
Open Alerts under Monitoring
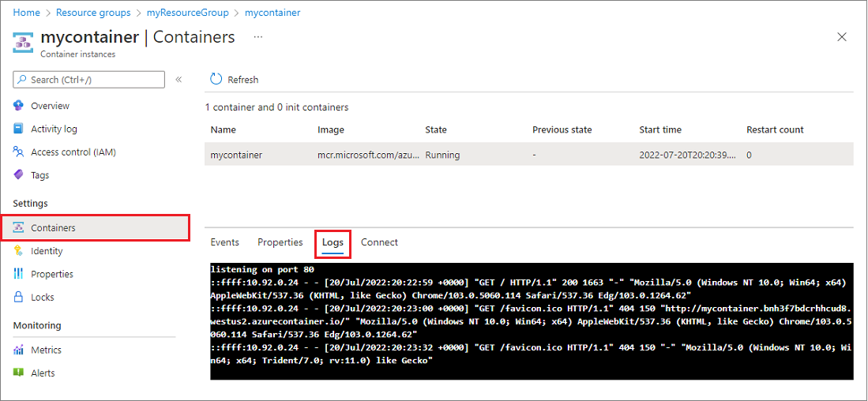[43, 373]
